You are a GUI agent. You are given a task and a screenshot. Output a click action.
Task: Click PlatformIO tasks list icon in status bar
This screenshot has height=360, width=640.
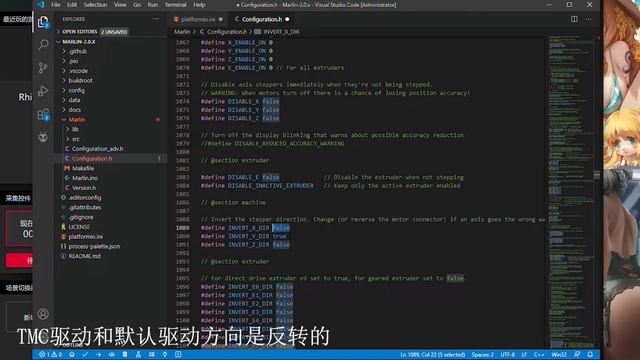[x=151, y=355]
